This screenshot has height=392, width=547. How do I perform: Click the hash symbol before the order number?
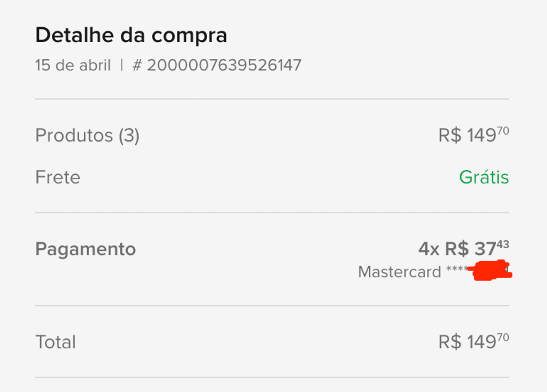click(x=137, y=66)
